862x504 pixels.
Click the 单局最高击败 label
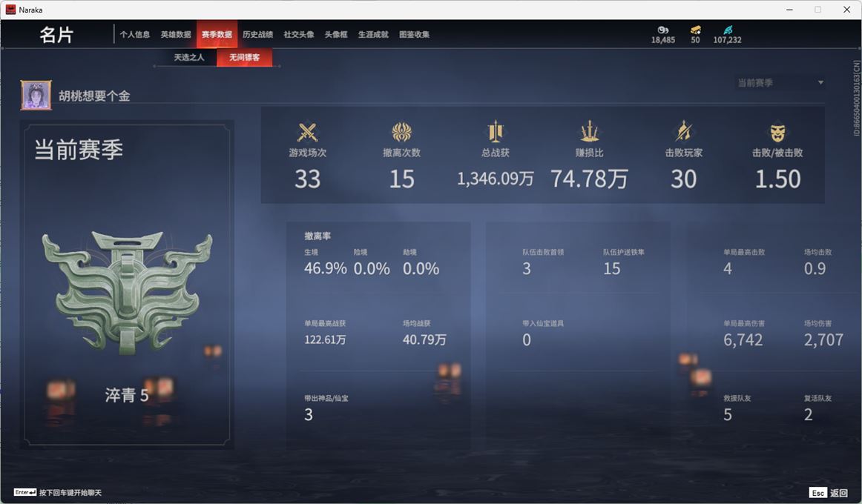pyautogui.click(x=744, y=252)
